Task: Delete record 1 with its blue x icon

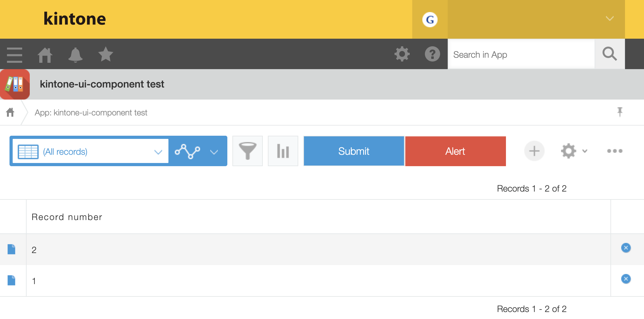Action: coord(626,279)
